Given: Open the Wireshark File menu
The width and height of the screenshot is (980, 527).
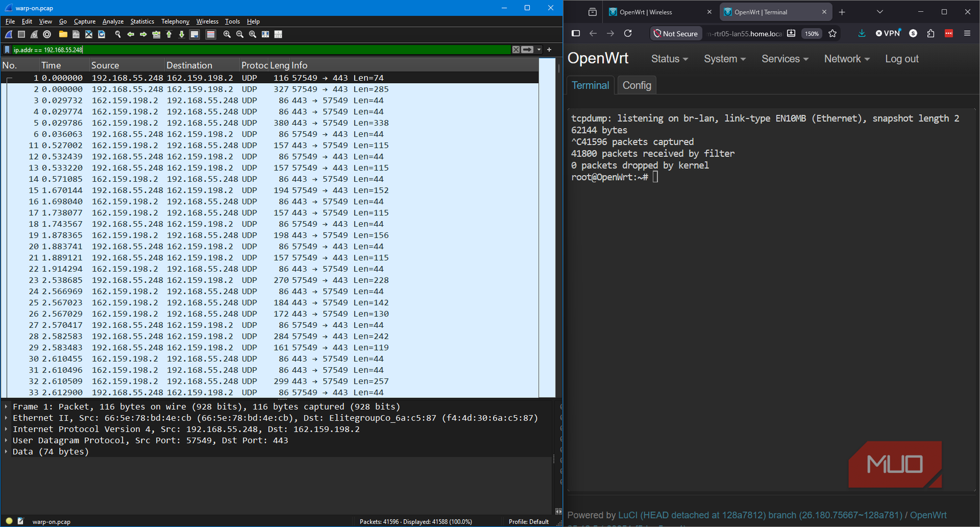Looking at the screenshot, I should pyautogui.click(x=10, y=21).
